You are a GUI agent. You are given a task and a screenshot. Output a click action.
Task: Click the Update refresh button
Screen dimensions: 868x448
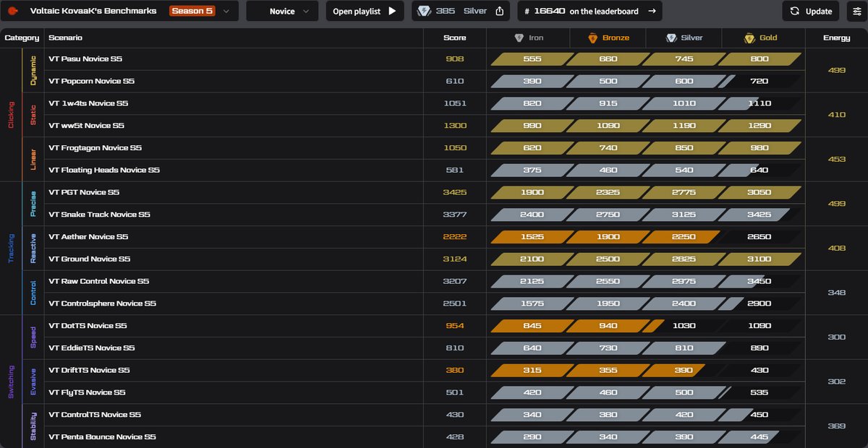click(x=811, y=11)
